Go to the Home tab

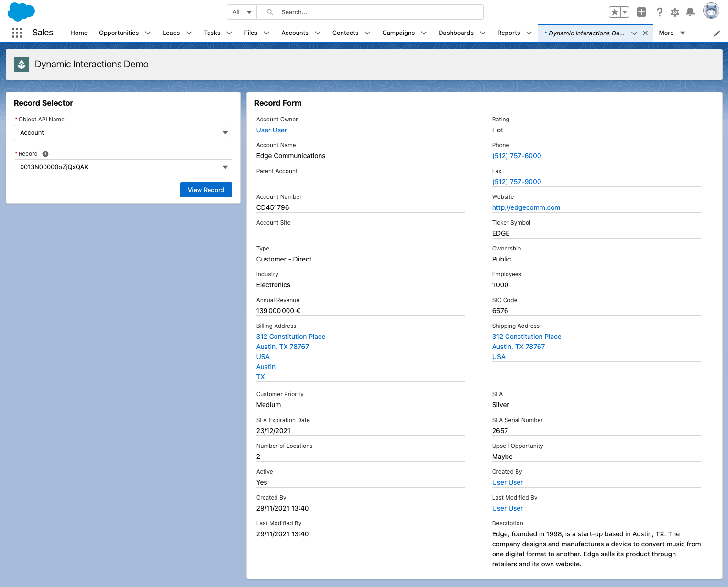(x=79, y=33)
